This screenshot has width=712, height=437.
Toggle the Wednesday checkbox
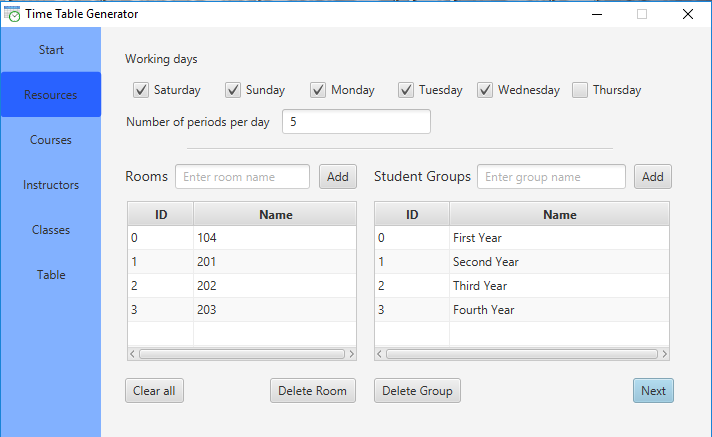485,90
